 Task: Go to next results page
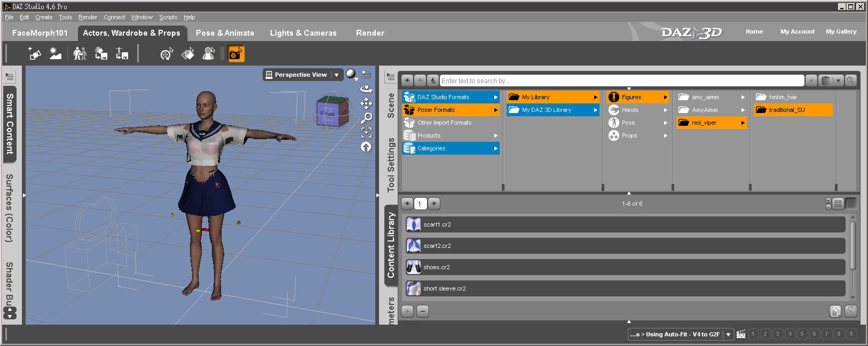(x=434, y=203)
